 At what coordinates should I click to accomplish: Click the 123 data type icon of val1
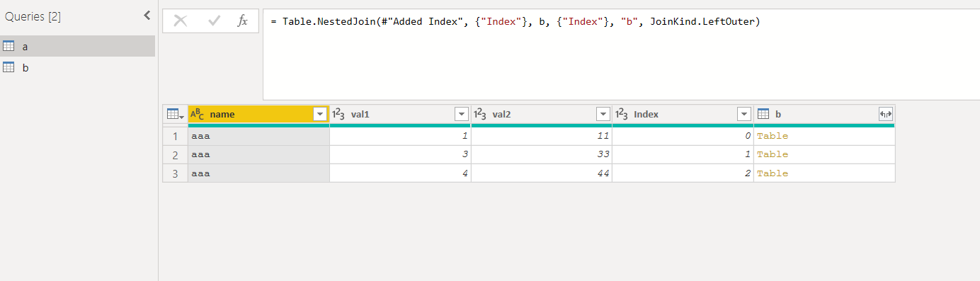click(338, 114)
